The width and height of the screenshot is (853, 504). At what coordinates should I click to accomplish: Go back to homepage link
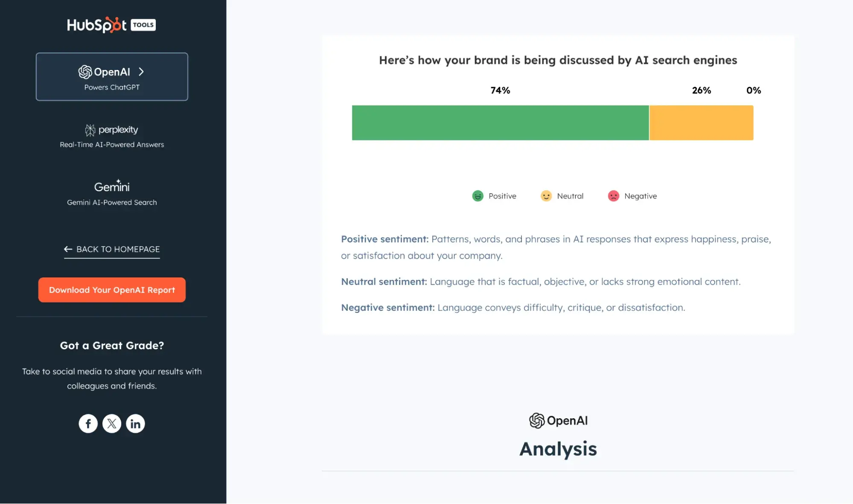(x=112, y=249)
